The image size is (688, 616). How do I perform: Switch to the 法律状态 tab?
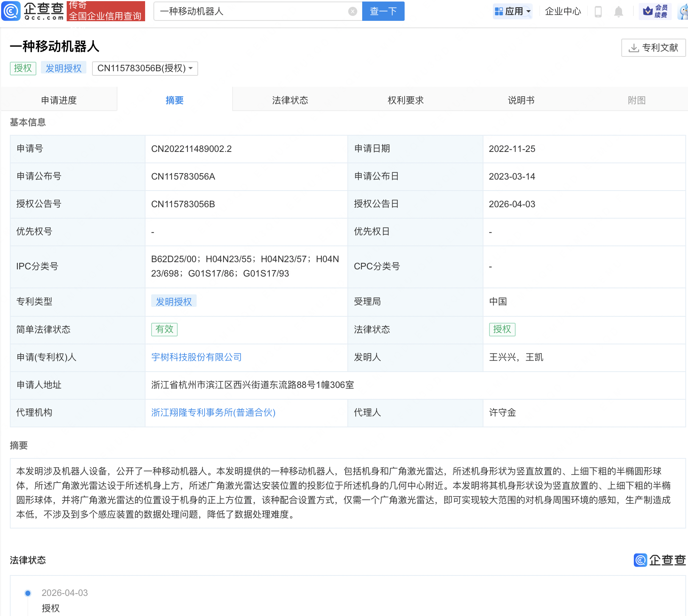point(290,100)
